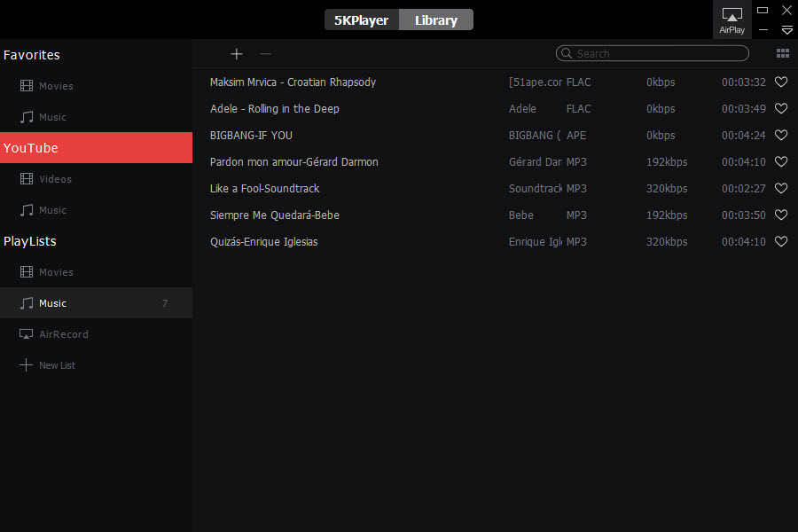The image size is (798, 532).
Task: Minimize the 5KPlayer window
Action: (763, 30)
